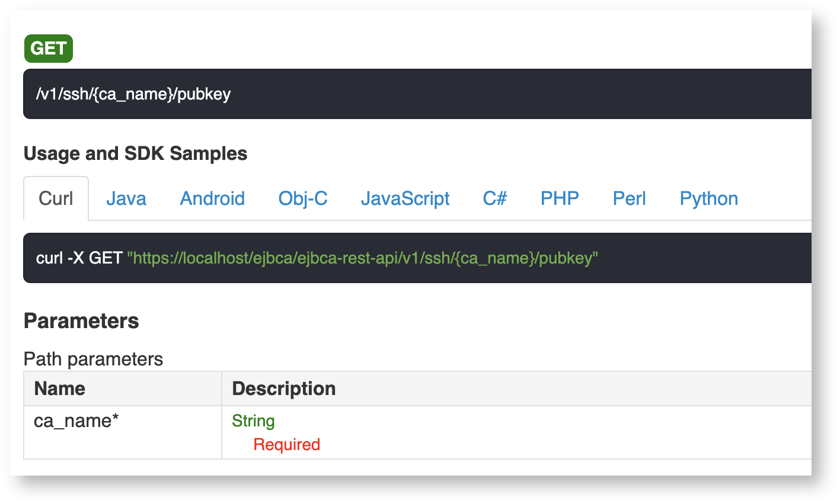The image size is (840, 504).
Task: Click the green URL string in curl command
Action: click(362, 258)
